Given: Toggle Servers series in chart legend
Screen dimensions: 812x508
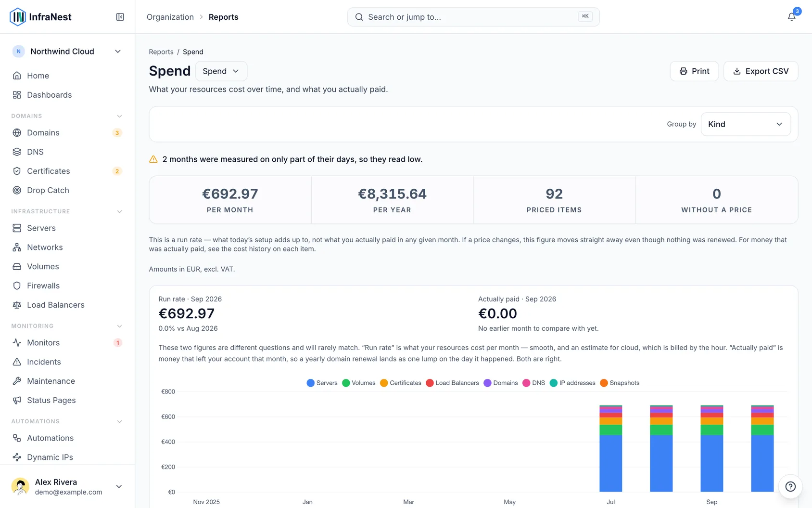Looking at the screenshot, I should (322, 383).
